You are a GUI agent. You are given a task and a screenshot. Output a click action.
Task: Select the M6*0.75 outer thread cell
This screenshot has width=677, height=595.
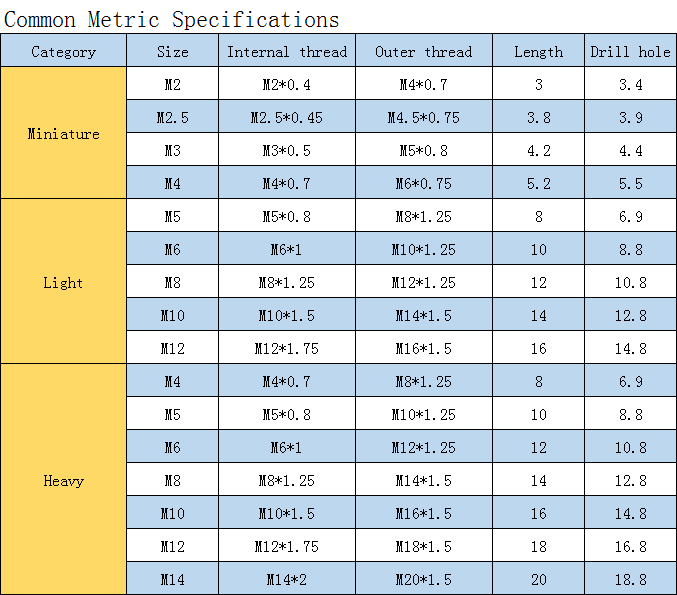(x=424, y=182)
